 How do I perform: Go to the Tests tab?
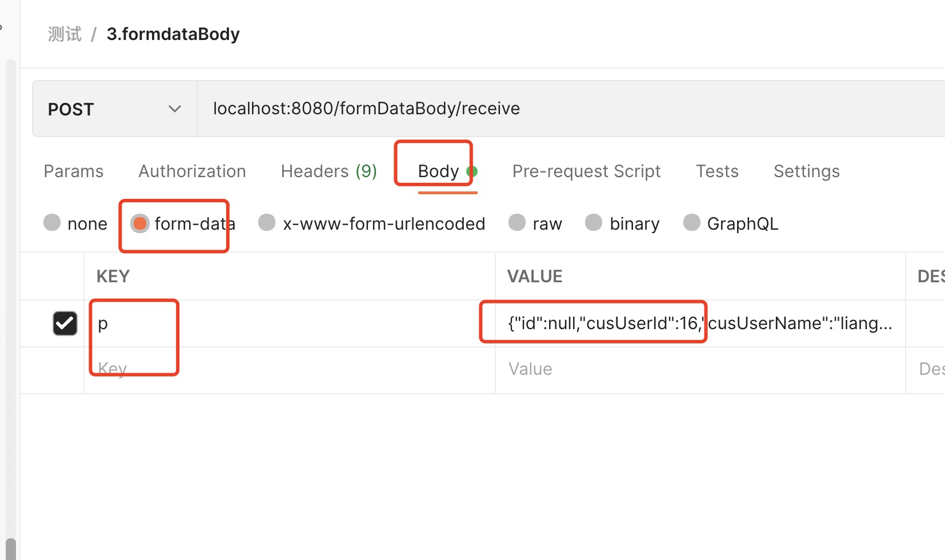click(717, 171)
